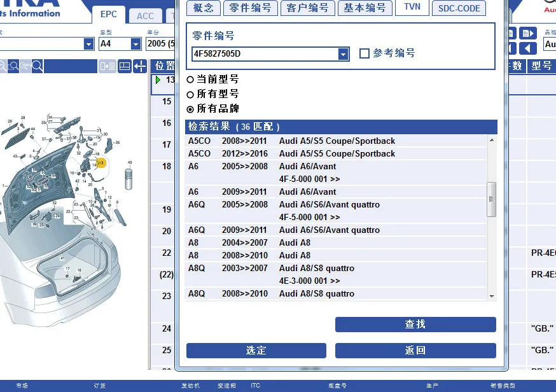Click the 查找 search button
The width and height of the screenshot is (556, 392).
(415, 325)
